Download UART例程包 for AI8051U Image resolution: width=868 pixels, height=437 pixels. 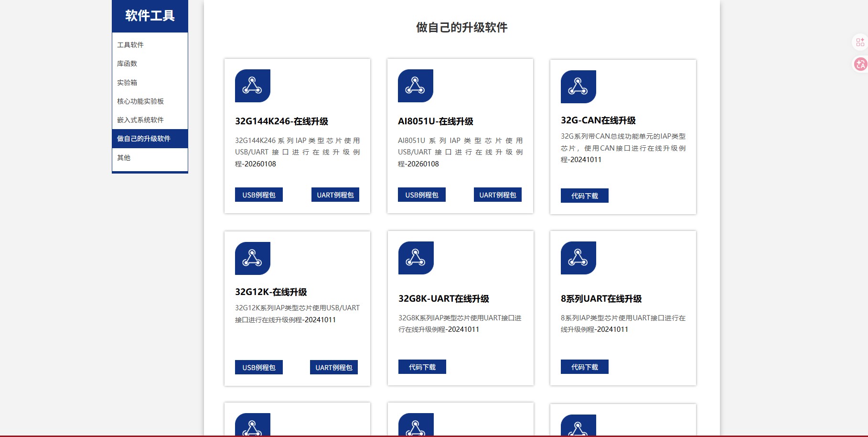498,195
